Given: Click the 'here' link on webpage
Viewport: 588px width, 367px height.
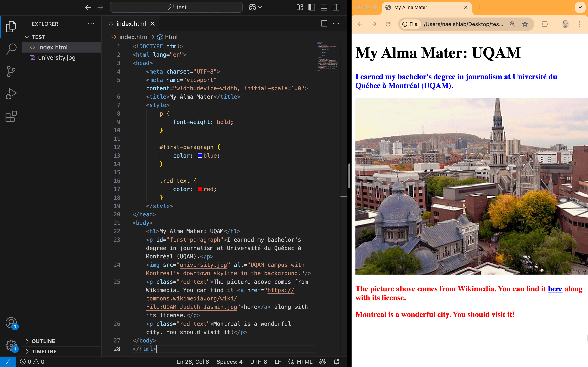Looking at the screenshot, I should tap(555, 289).
